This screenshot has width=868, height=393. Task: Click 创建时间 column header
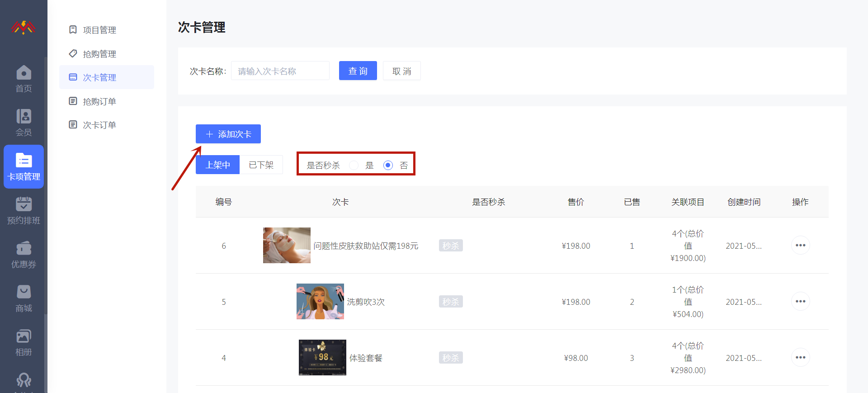coord(744,202)
